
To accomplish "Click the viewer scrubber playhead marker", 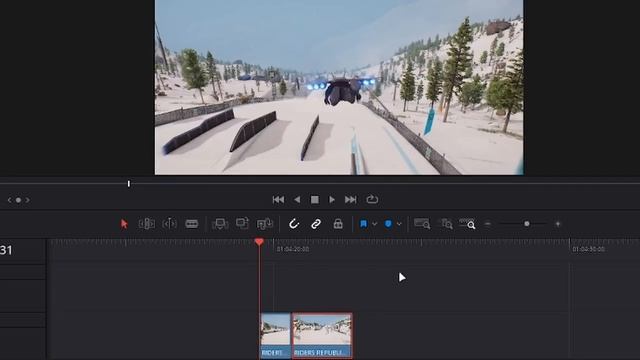I will click(x=129, y=184).
